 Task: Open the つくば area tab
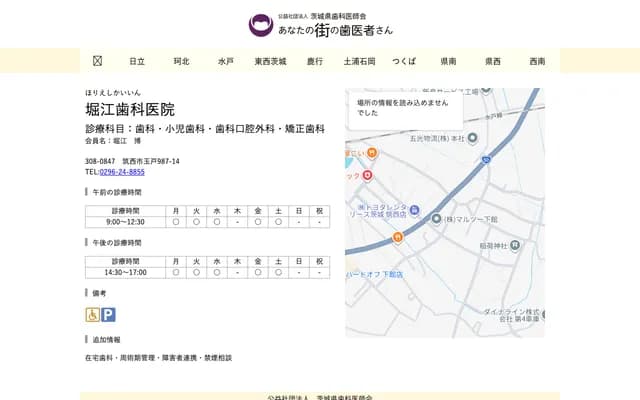pyautogui.click(x=404, y=61)
